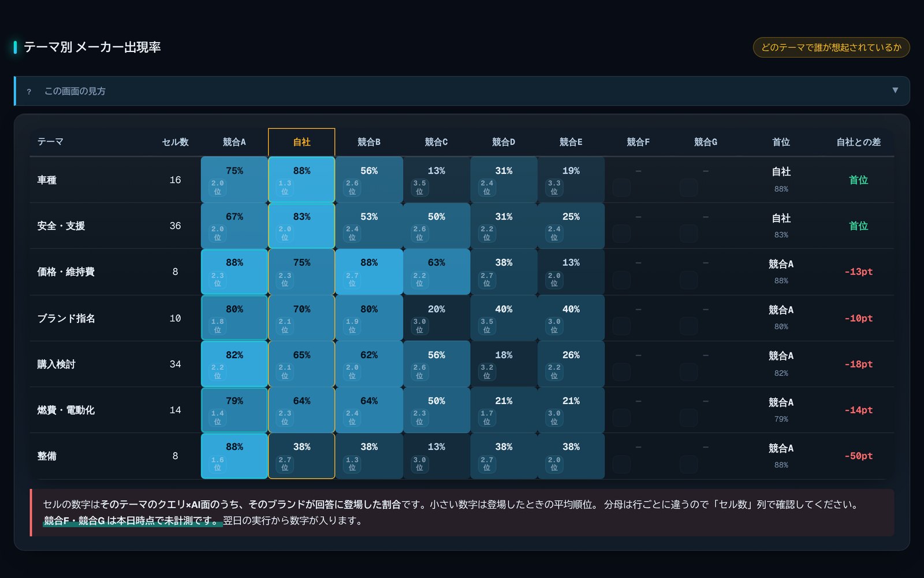Select the 購入検討 theme row label
The image size is (924, 578).
pyautogui.click(x=56, y=364)
